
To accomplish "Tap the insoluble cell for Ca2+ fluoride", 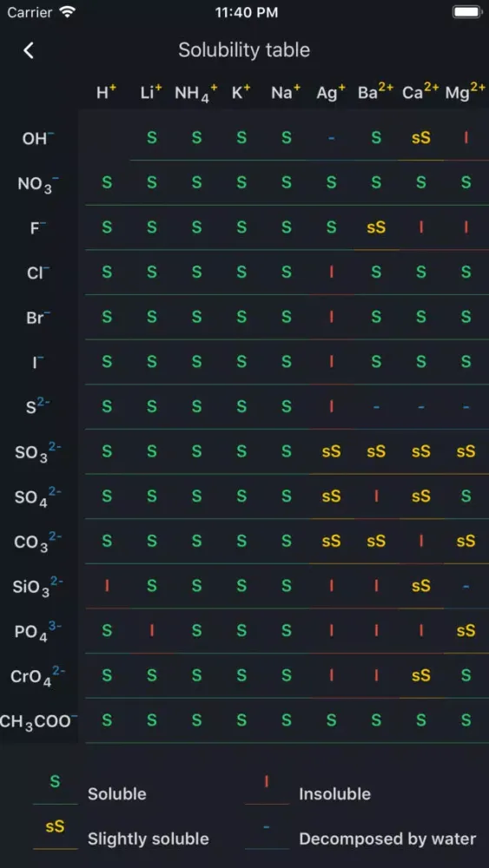I will click(x=421, y=227).
